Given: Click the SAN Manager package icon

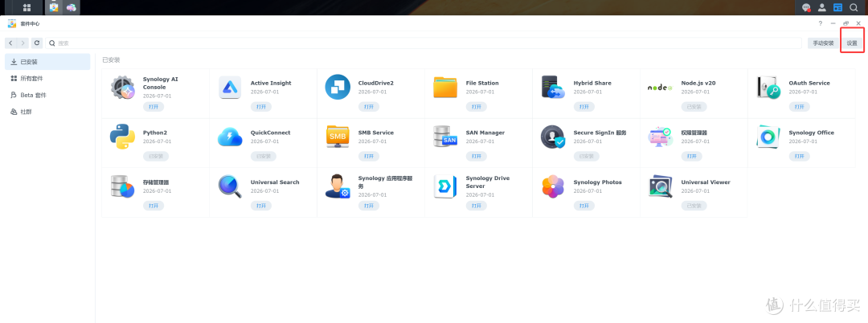Looking at the screenshot, I should tap(445, 137).
